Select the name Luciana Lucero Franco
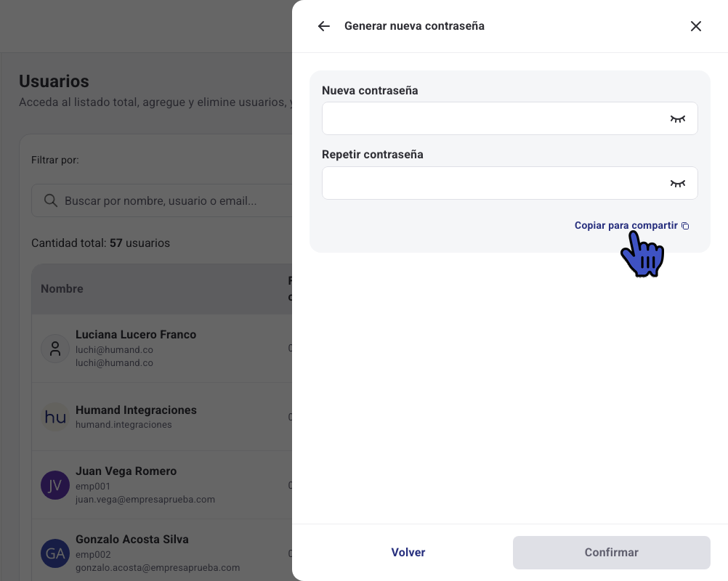 point(136,335)
